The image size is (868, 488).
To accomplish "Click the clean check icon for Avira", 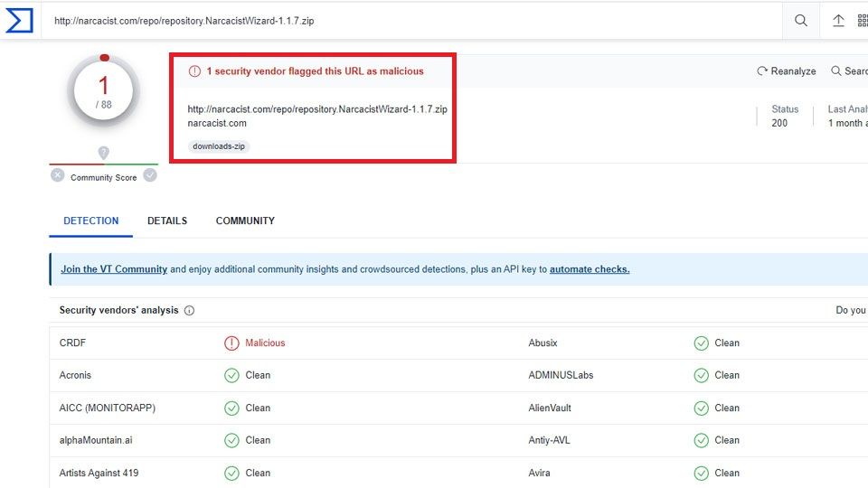I will (701, 473).
